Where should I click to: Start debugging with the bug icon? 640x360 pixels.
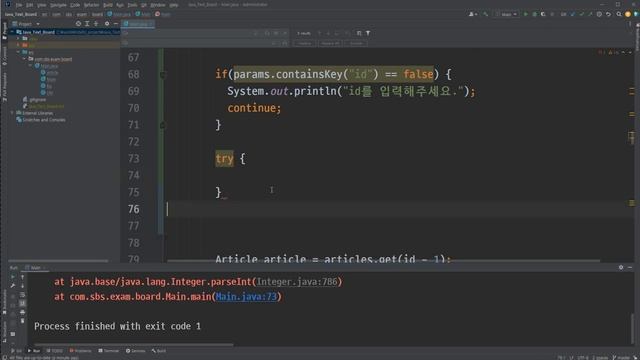click(534, 14)
